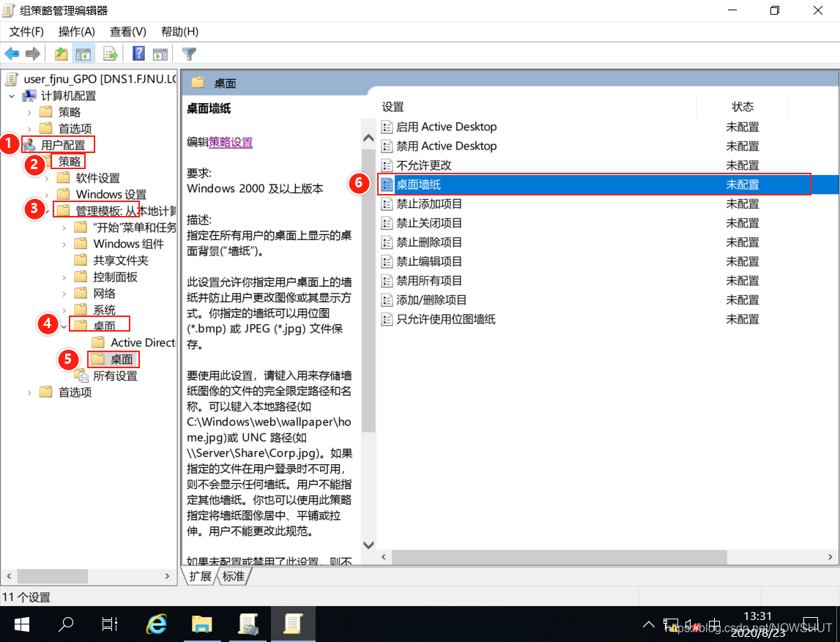Open File Explorer from the taskbar
This screenshot has width=840, height=642.
click(202, 624)
